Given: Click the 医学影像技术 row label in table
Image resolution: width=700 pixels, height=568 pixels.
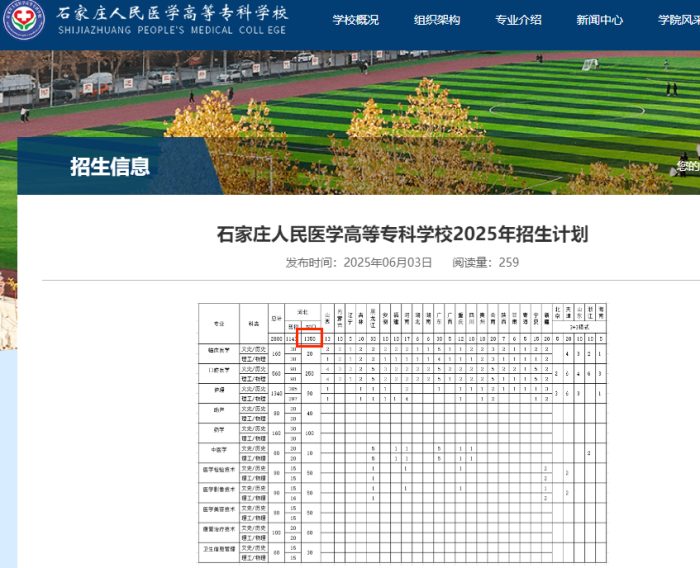Looking at the screenshot, I should click(x=219, y=489).
